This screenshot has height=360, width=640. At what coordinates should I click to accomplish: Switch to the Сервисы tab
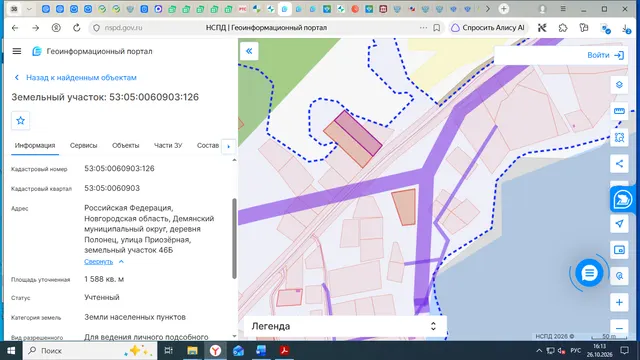tap(83, 145)
